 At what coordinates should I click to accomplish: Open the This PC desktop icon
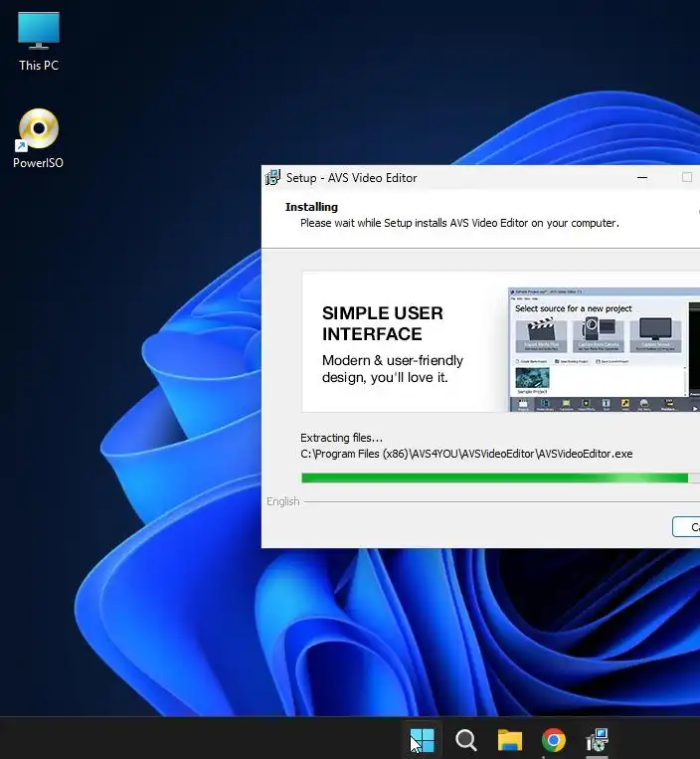tap(39, 42)
